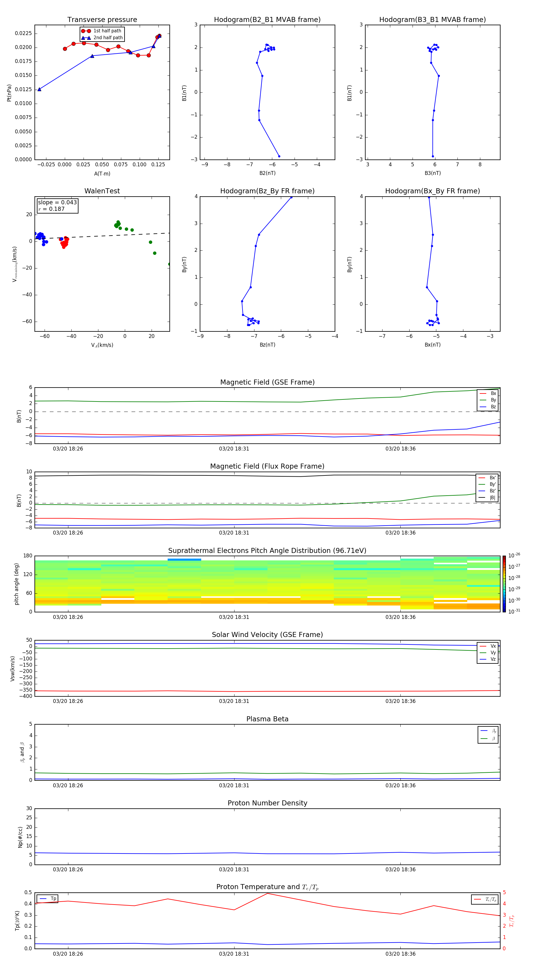This screenshot has width=535, height=980.
Task: Click the "r = 0.187" annotation
Action: tap(51, 209)
